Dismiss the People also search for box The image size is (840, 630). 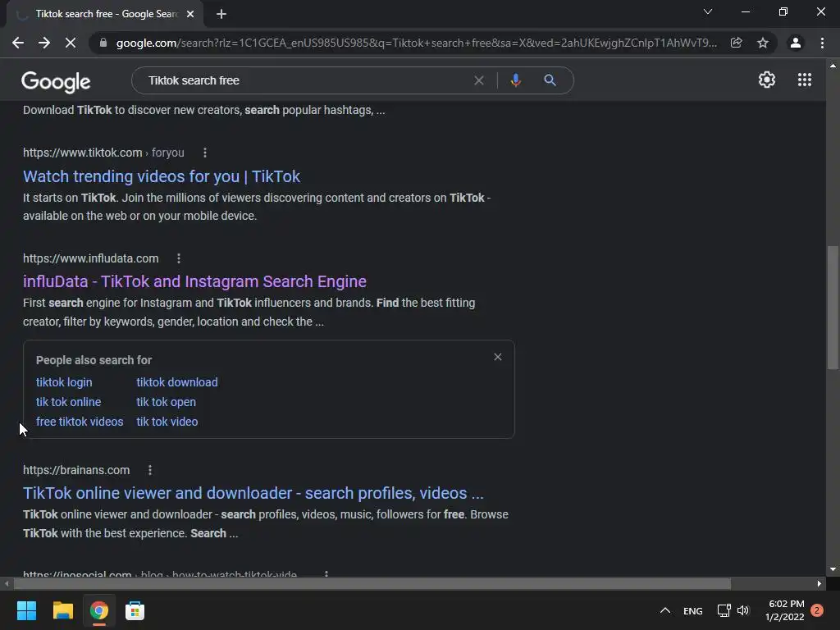[x=498, y=357]
